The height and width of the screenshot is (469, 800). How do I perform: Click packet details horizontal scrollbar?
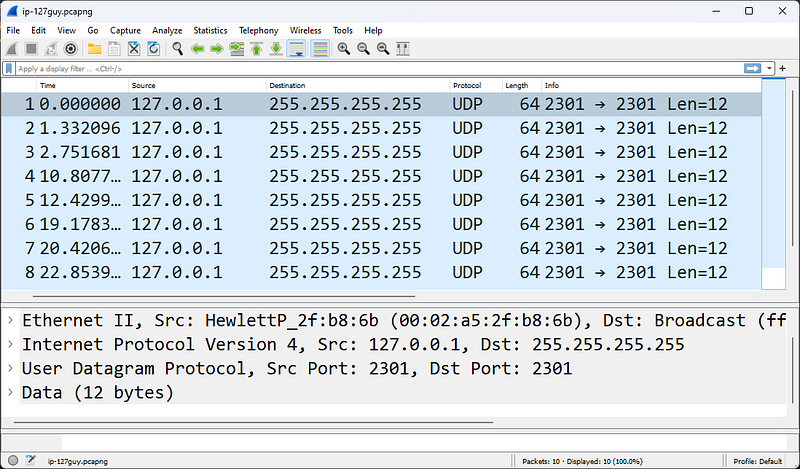pos(254,423)
